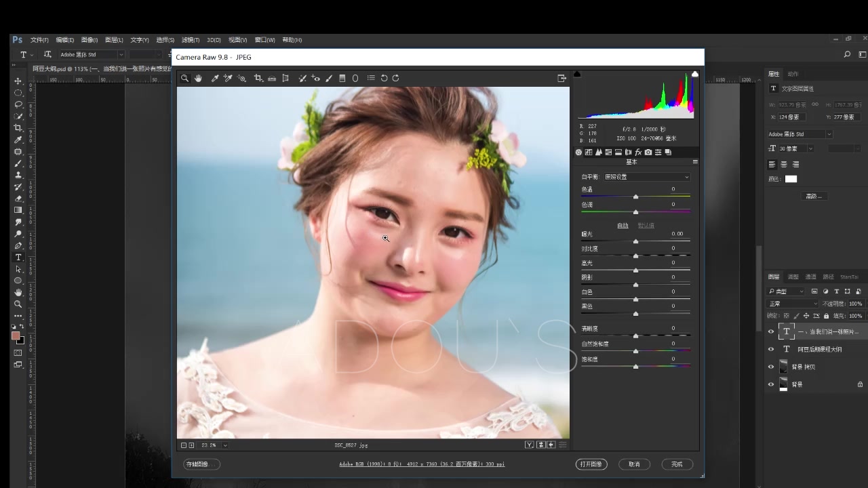The height and width of the screenshot is (488, 868).
Task: Open the 白平衡 white balance dropdown
Action: coord(646,177)
